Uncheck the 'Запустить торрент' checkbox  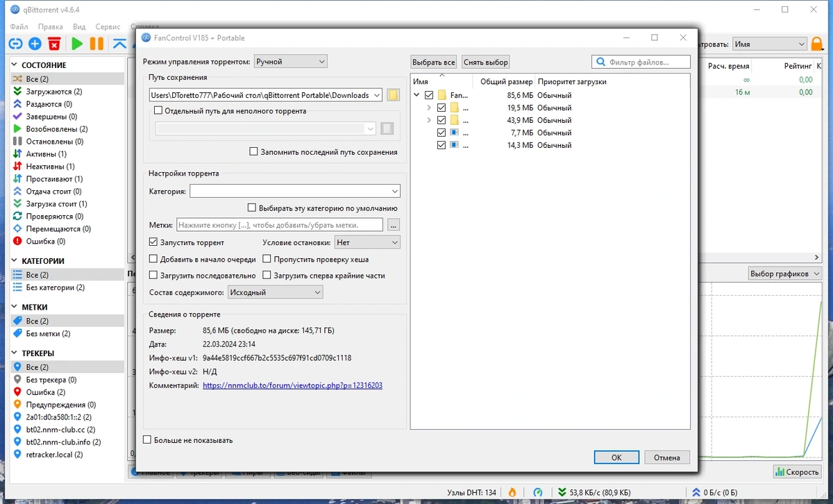[153, 243]
